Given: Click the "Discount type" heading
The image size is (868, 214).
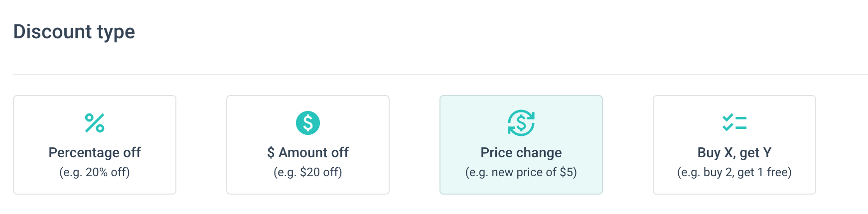Looking at the screenshot, I should [74, 32].
